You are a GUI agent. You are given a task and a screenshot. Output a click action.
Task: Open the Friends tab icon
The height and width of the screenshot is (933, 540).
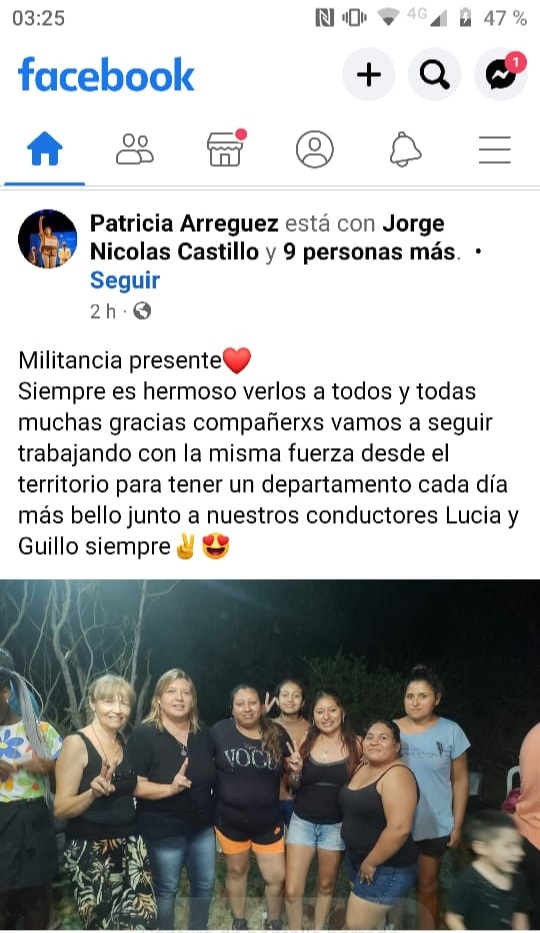point(135,149)
